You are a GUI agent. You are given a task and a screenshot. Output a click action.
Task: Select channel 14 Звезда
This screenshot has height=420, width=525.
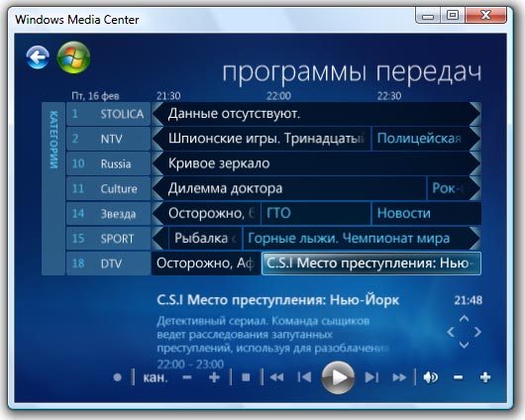[109, 214]
